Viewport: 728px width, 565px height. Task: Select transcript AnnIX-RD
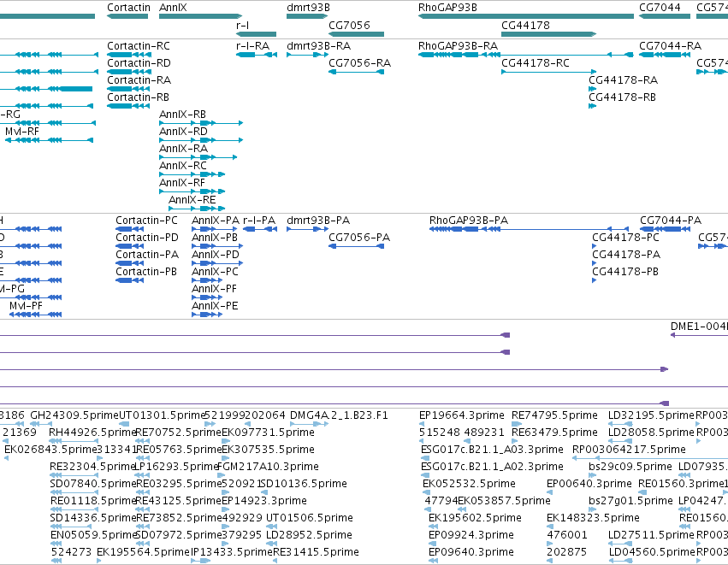pos(183,132)
